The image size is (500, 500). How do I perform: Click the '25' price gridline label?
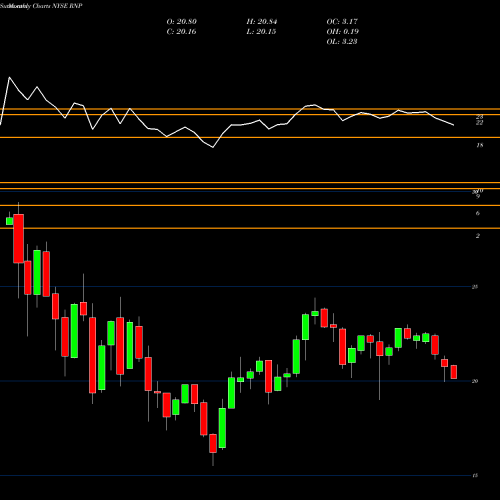point(475,287)
